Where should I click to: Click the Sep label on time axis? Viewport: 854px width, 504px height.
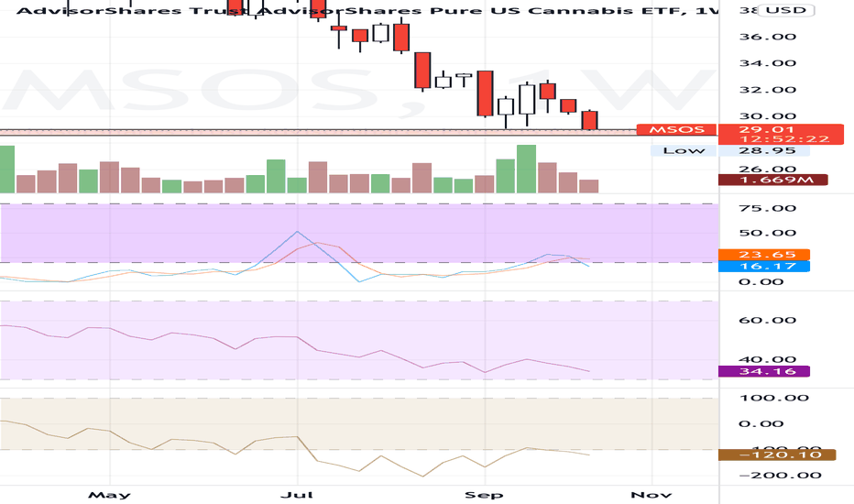tap(484, 495)
